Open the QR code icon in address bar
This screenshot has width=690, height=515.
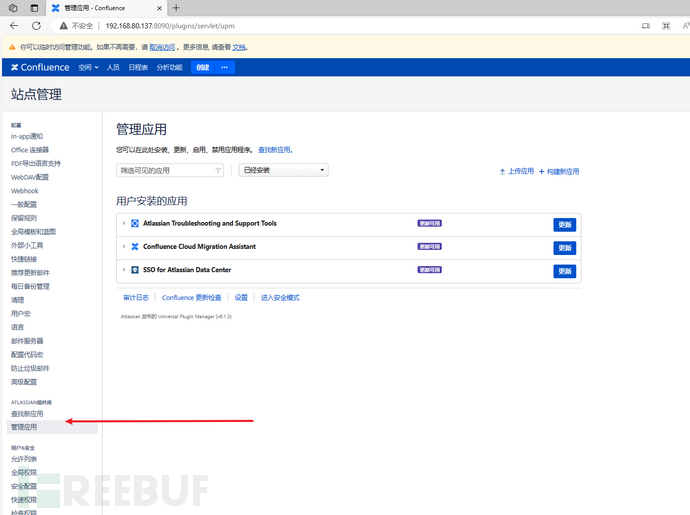pyautogui.click(x=666, y=26)
